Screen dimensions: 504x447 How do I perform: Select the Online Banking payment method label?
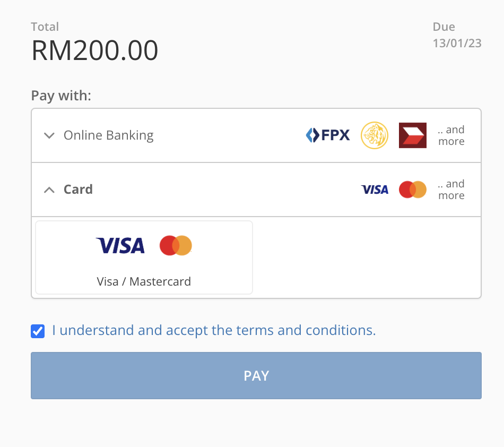click(x=108, y=135)
